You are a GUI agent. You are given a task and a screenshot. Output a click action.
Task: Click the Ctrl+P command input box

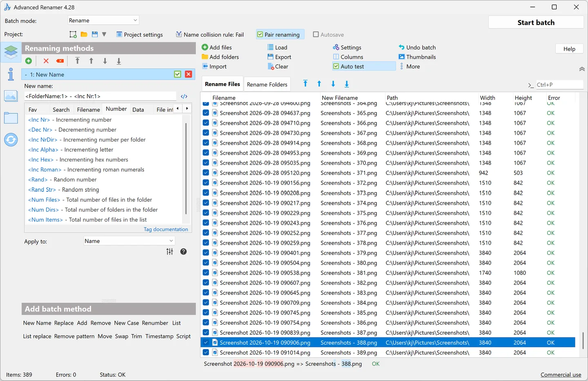pyautogui.click(x=559, y=85)
